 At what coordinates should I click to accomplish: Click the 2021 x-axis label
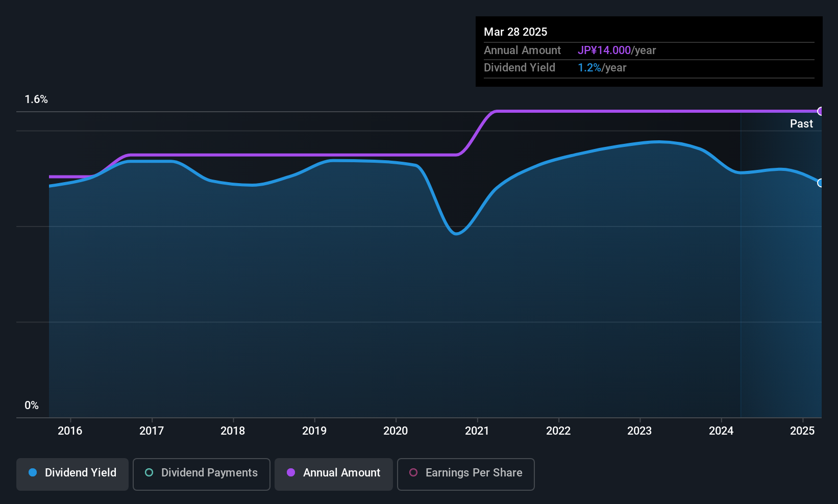pos(477,431)
